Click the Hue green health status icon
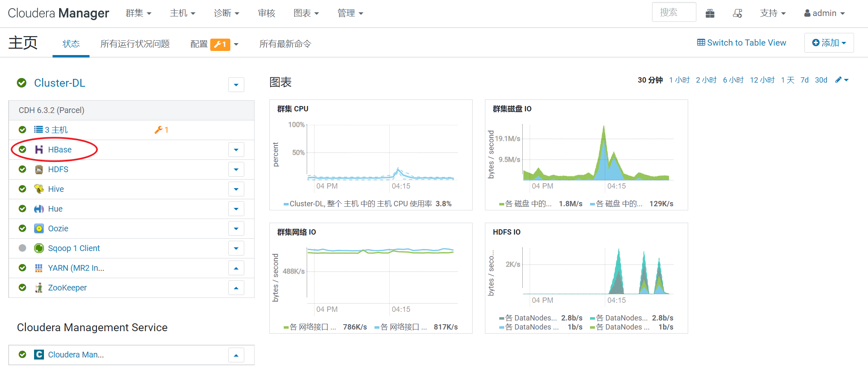The height and width of the screenshot is (378, 868). (23, 209)
